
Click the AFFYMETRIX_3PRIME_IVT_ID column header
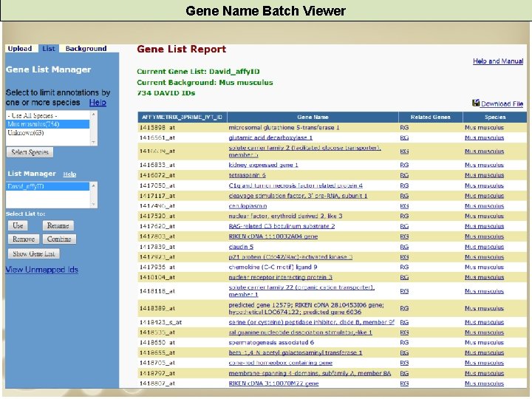[183, 117]
